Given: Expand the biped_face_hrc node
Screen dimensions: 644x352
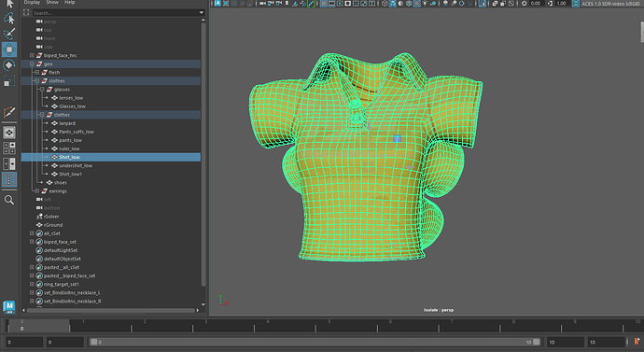Looking at the screenshot, I should click(32, 55).
